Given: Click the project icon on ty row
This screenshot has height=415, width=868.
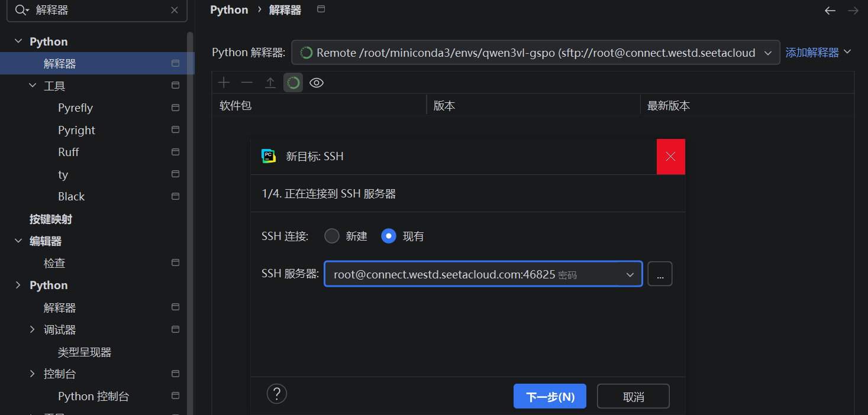Looking at the screenshot, I should pyautogui.click(x=175, y=174).
